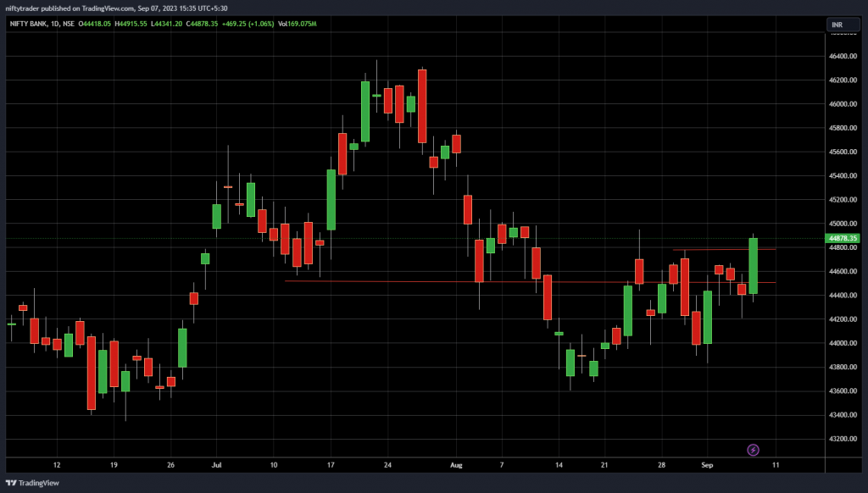Click the volume reading Vol169.075M

pyautogui.click(x=298, y=24)
